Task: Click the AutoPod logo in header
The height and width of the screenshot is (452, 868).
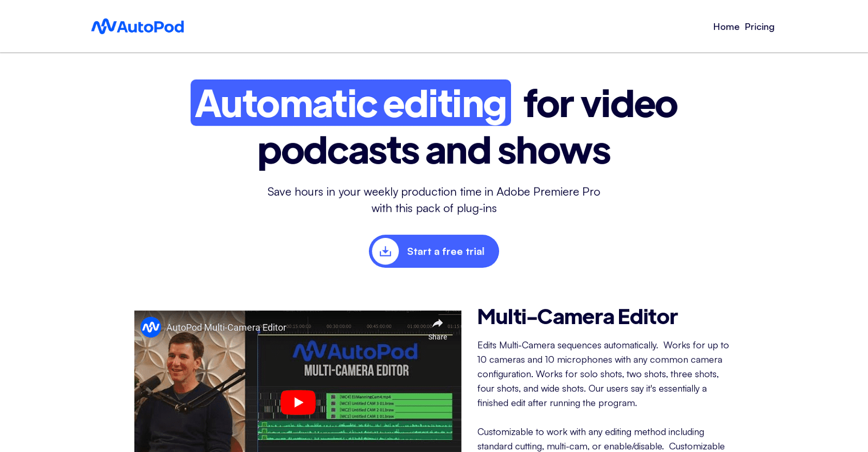Action: click(138, 27)
